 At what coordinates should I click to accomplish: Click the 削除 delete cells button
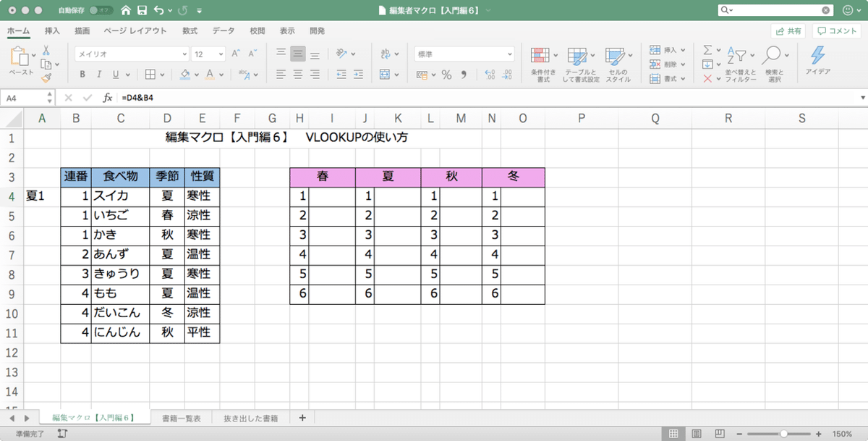pyautogui.click(x=668, y=64)
